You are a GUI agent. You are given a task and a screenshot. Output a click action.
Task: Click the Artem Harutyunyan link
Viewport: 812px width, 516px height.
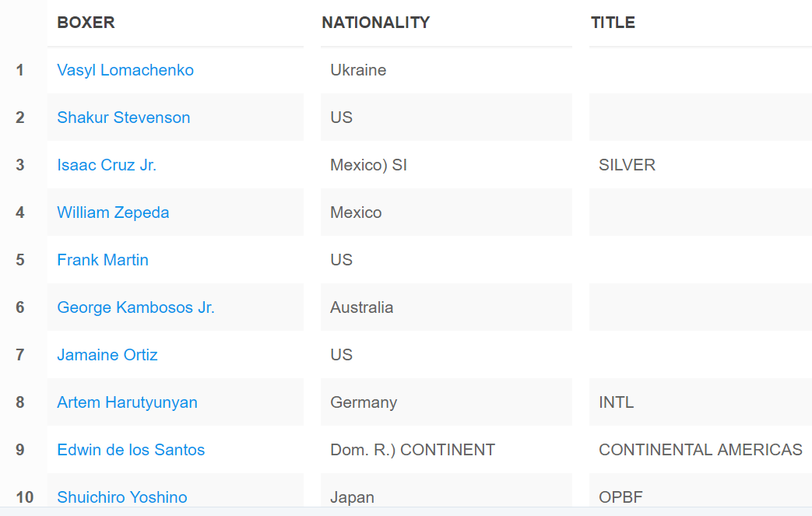(x=127, y=402)
